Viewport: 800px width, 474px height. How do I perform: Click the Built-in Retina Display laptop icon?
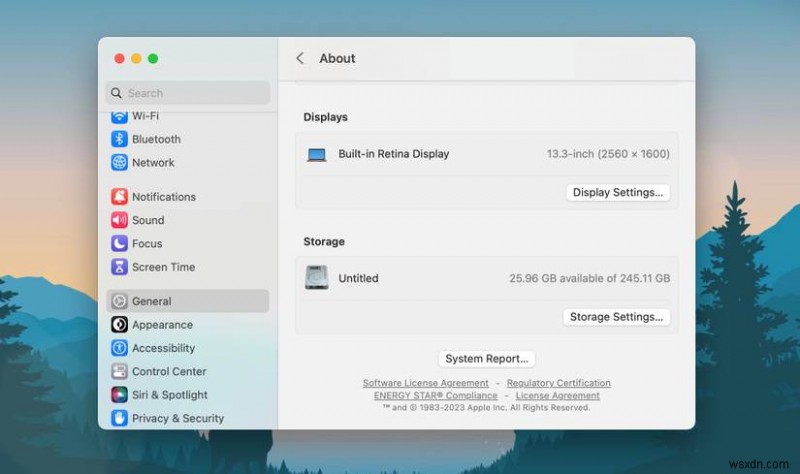tap(316, 154)
